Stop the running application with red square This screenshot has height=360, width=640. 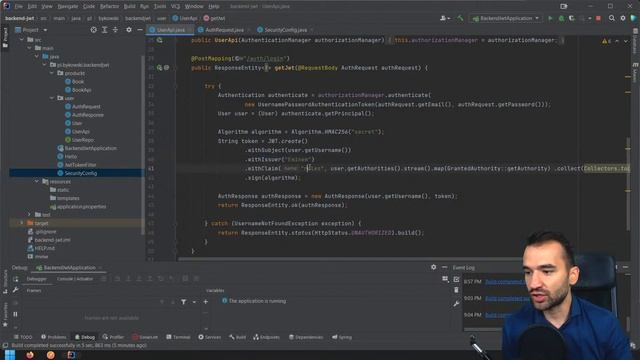[x=598, y=18]
